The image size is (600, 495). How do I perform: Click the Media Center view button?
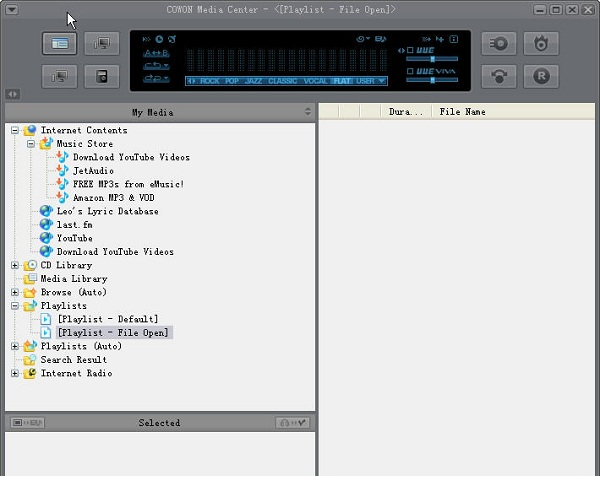(60, 44)
